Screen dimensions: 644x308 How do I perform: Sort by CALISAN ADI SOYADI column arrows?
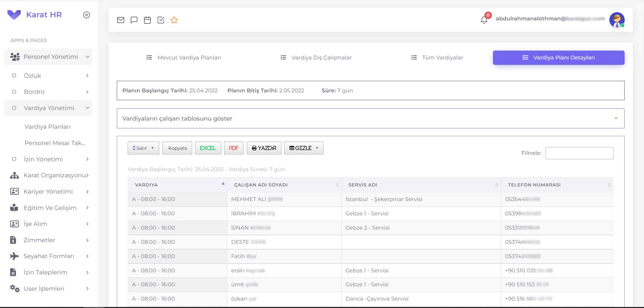tap(337, 185)
